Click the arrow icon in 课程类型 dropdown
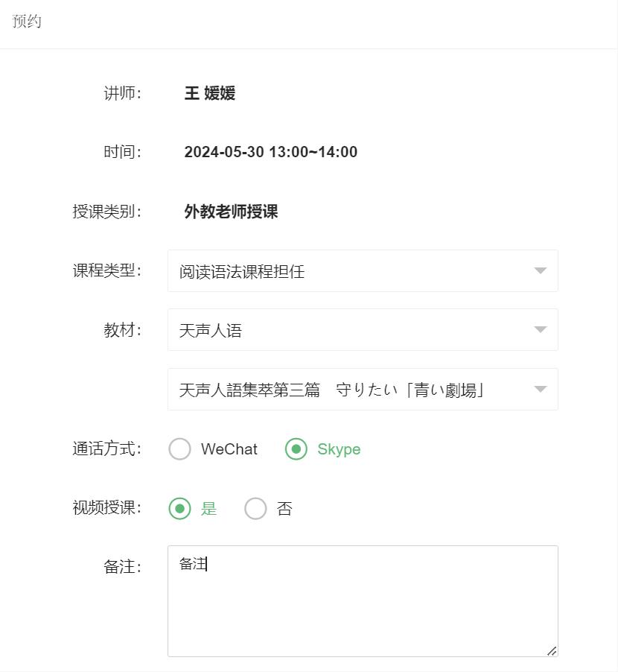This screenshot has height=672, width=618. click(541, 271)
